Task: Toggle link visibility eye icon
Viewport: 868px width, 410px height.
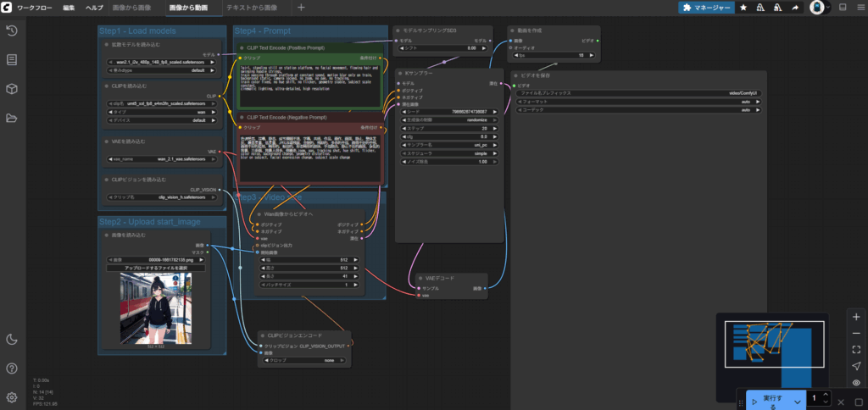Action: point(856,381)
